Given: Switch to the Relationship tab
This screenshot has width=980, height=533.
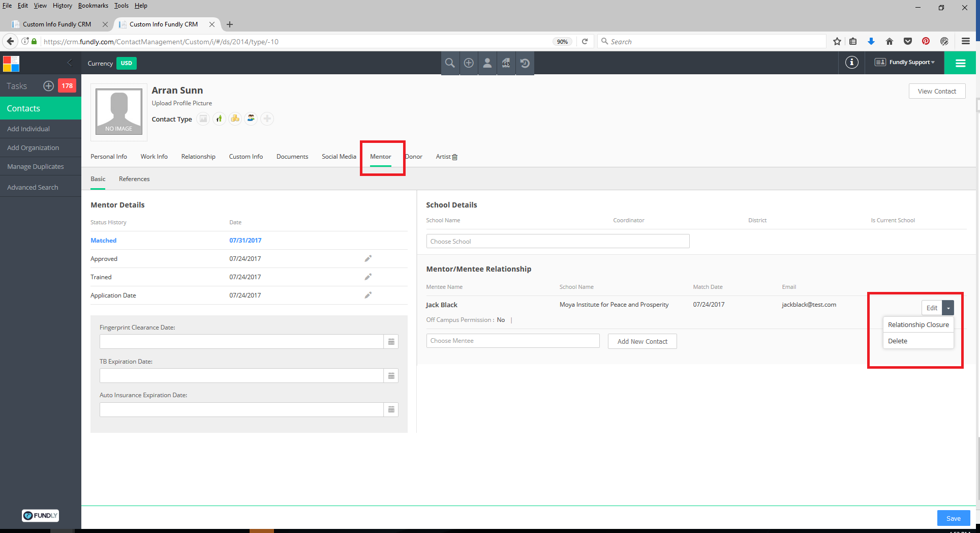Looking at the screenshot, I should [198, 157].
